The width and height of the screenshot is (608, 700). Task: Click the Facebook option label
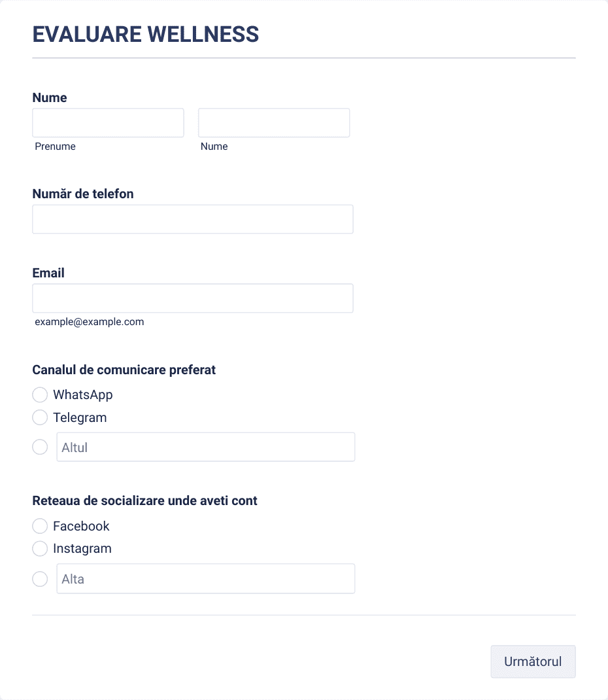click(x=81, y=526)
